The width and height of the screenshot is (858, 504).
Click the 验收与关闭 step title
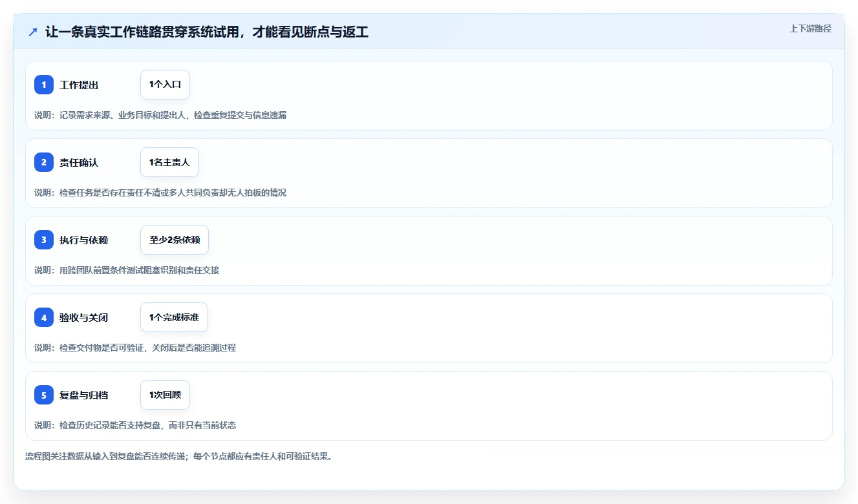pyautogui.click(x=83, y=317)
